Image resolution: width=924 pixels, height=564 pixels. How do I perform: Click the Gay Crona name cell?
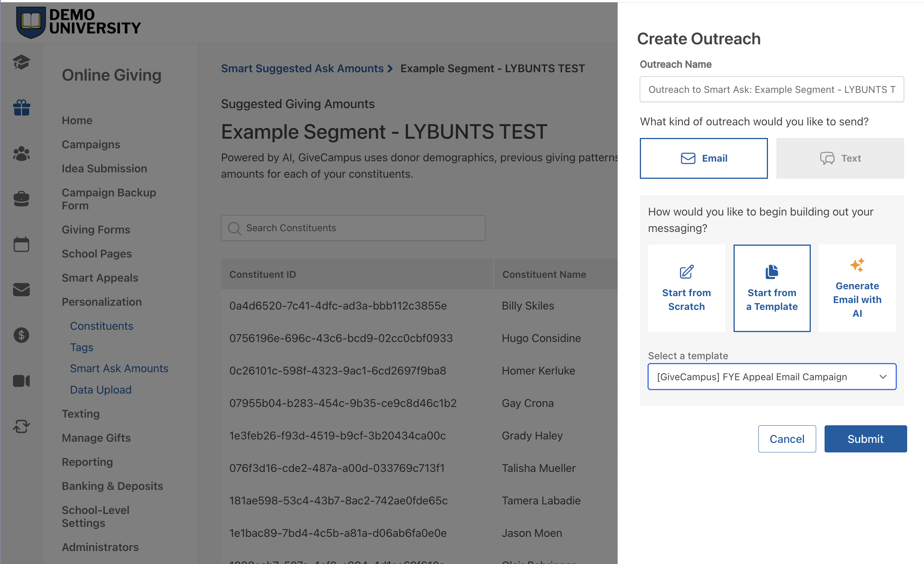[x=527, y=403]
